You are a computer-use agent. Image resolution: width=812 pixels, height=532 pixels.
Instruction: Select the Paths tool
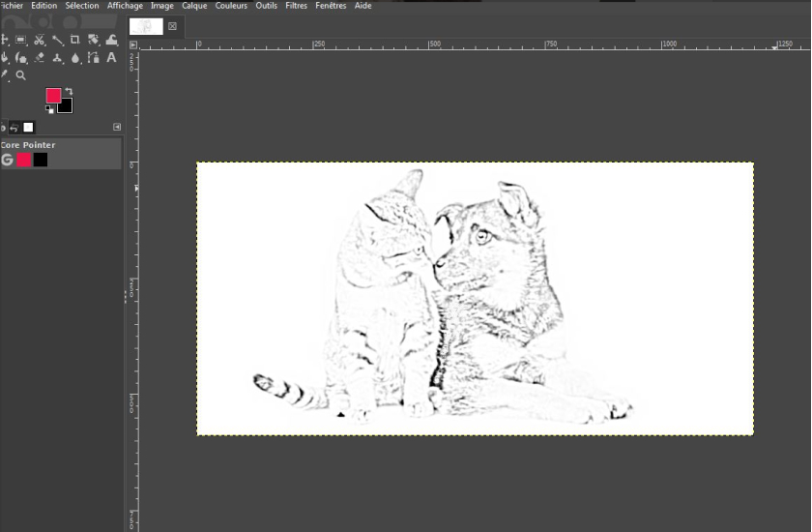94,58
